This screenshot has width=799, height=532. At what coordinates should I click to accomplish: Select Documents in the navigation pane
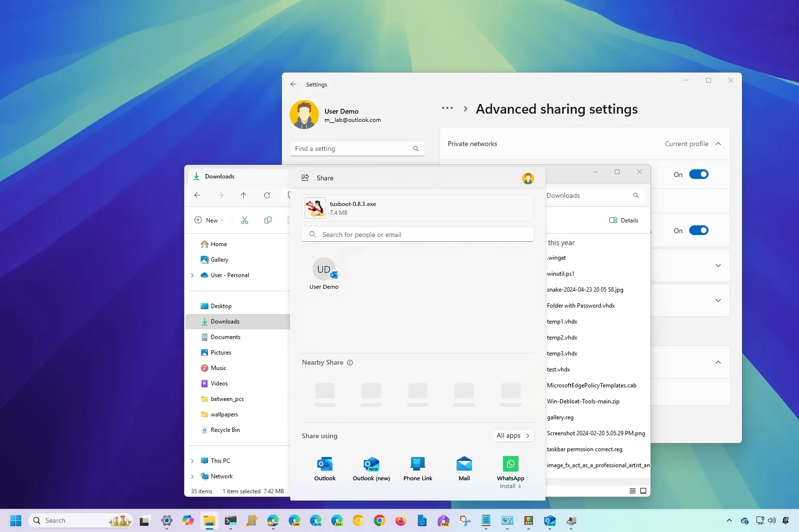pos(225,337)
